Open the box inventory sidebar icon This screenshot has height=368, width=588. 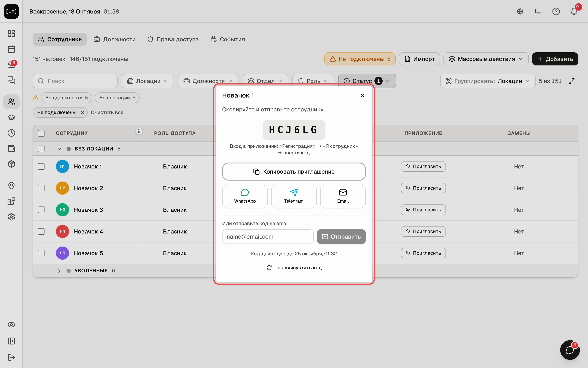(11, 164)
